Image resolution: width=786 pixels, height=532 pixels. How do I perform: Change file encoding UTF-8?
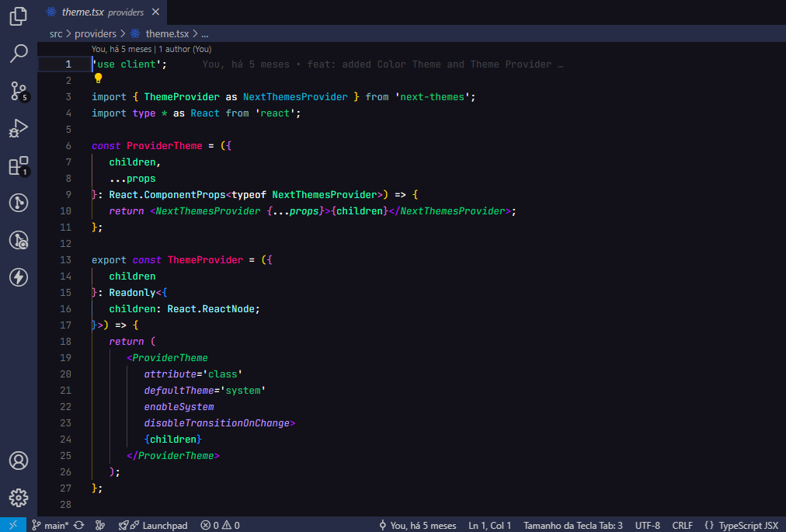pos(648,525)
